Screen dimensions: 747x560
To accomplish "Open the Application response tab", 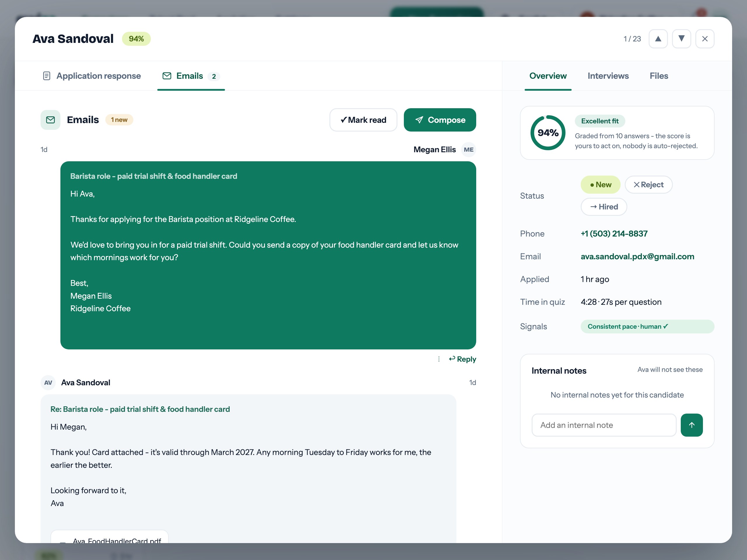I will click(x=92, y=76).
